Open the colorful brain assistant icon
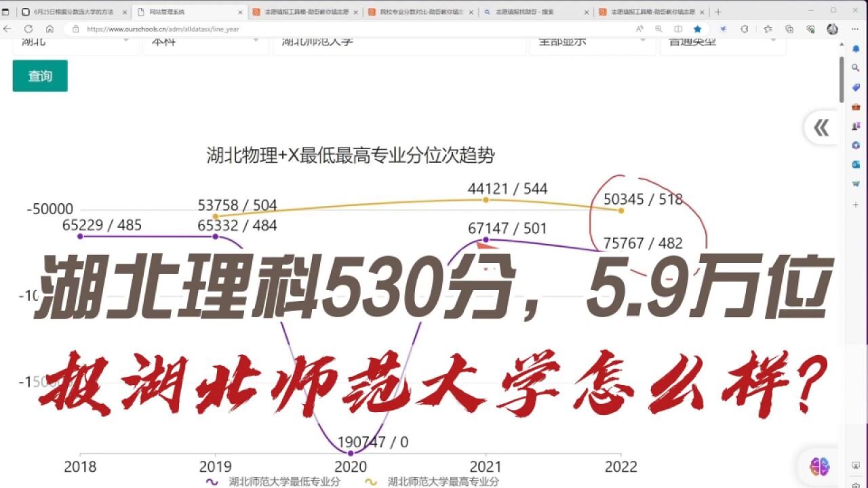 click(x=820, y=466)
